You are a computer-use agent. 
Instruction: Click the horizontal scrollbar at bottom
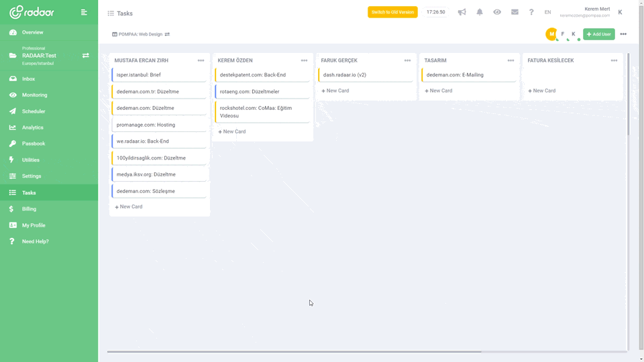click(x=294, y=351)
